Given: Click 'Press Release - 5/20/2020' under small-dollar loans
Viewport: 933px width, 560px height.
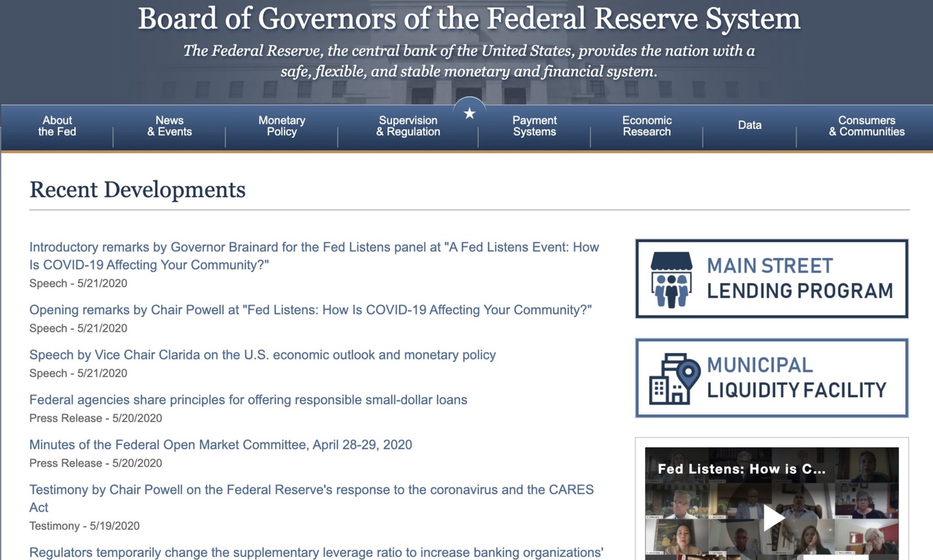Looking at the screenshot, I should (95, 418).
